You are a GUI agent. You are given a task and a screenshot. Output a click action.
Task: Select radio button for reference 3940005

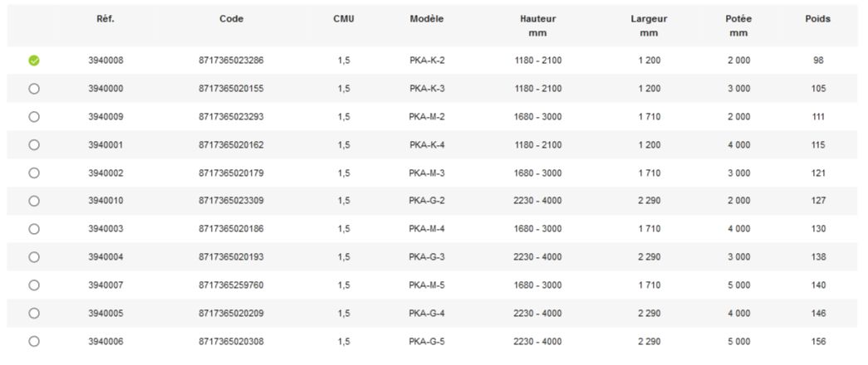tap(34, 314)
